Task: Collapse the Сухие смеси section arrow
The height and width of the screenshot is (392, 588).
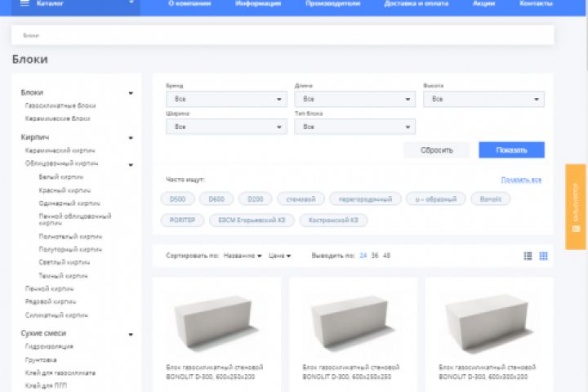Action: pos(131,334)
